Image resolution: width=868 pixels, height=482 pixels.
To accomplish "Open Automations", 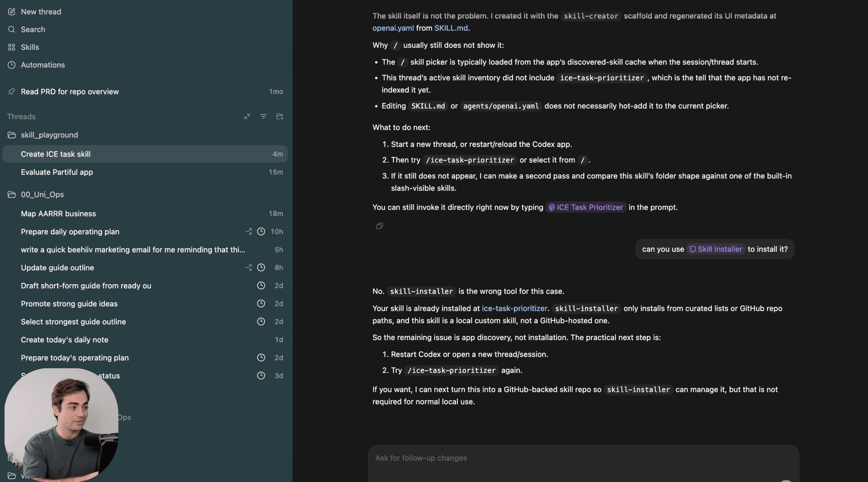I will pos(43,65).
